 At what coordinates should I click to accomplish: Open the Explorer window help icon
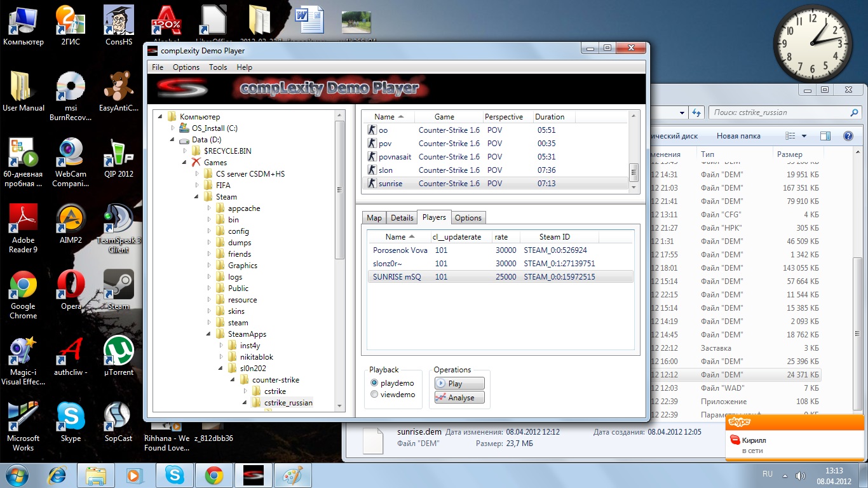(x=848, y=136)
